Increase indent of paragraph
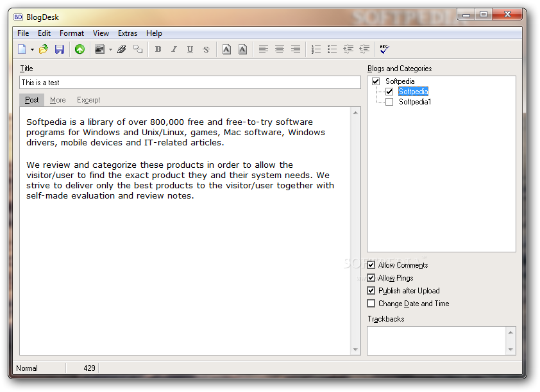The height and width of the screenshot is (392, 540). click(x=348, y=49)
